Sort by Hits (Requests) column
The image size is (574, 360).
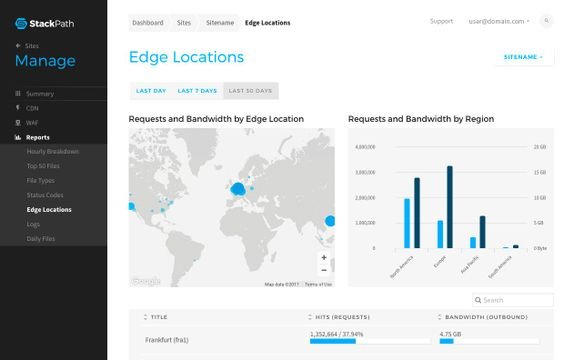click(339, 317)
